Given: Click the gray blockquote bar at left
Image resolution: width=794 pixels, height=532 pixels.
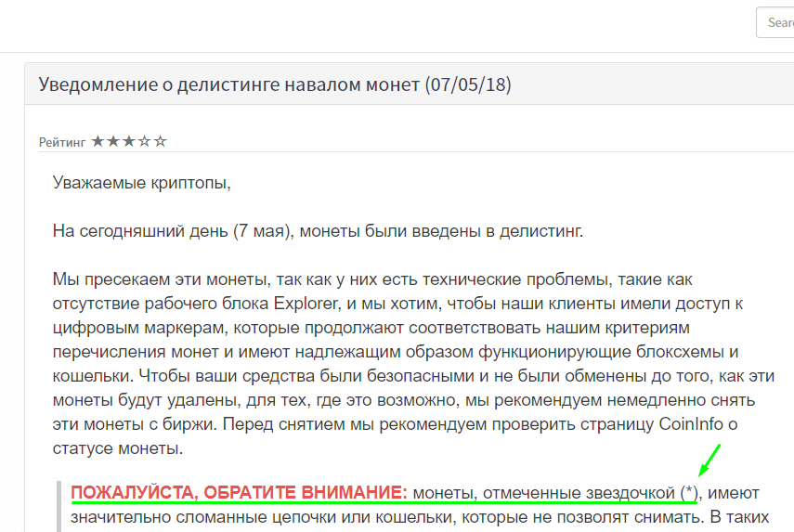Looking at the screenshot, I should tap(59, 506).
